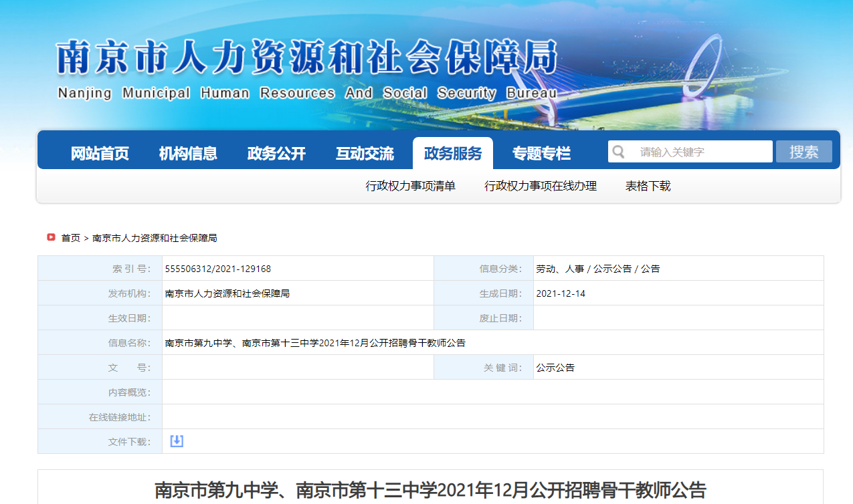853x504 pixels.
Task: Open the 行政权力事项清单 submenu link
Action: (x=410, y=186)
